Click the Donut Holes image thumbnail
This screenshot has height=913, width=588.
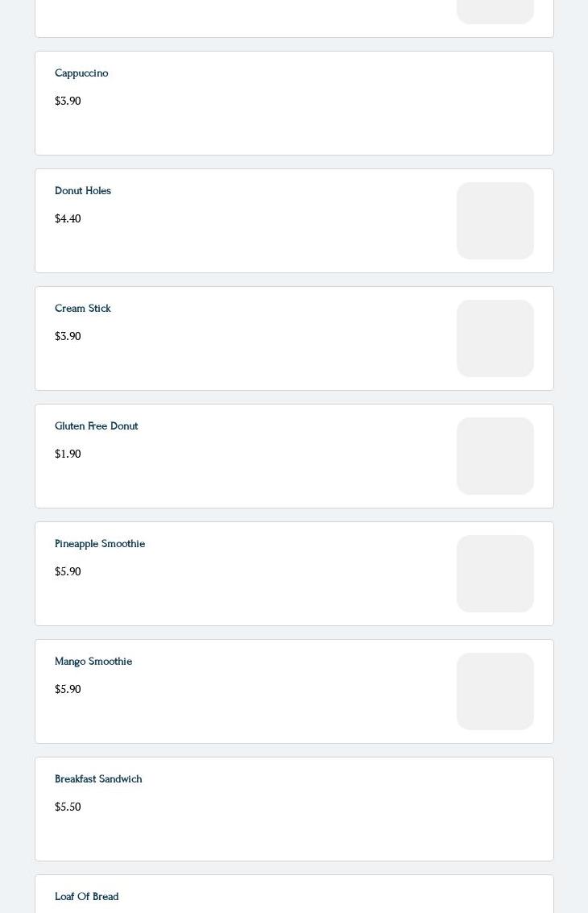point(495,221)
